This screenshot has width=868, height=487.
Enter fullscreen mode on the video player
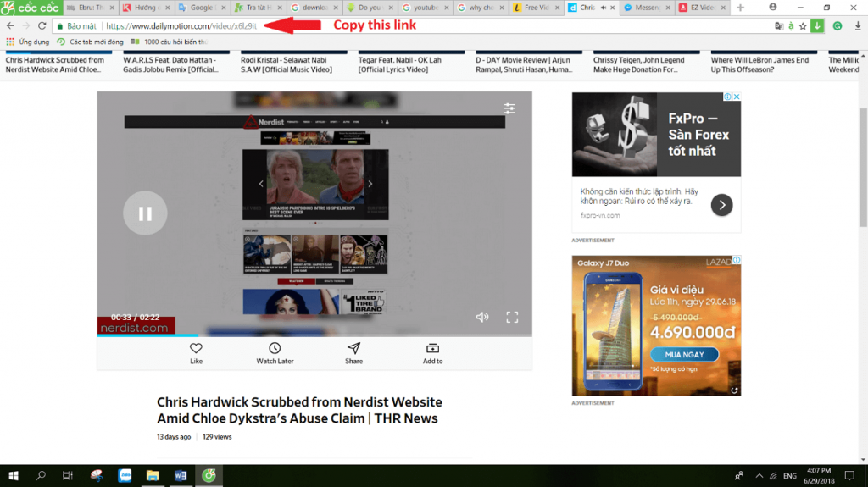point(512,317)
